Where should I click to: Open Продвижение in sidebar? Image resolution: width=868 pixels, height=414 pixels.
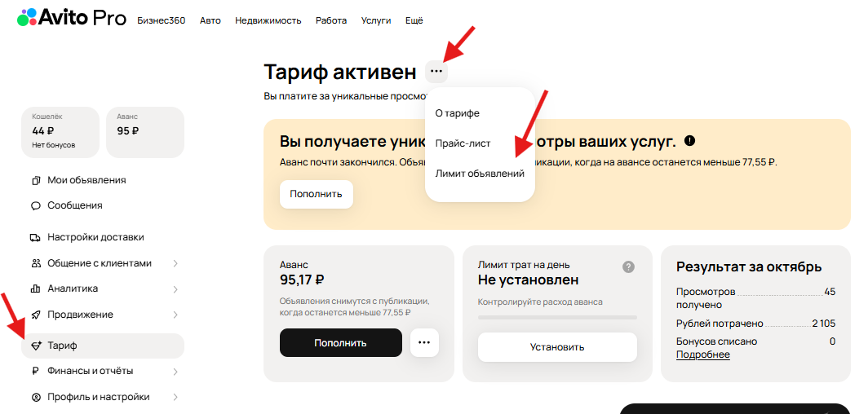coord(80,315)
